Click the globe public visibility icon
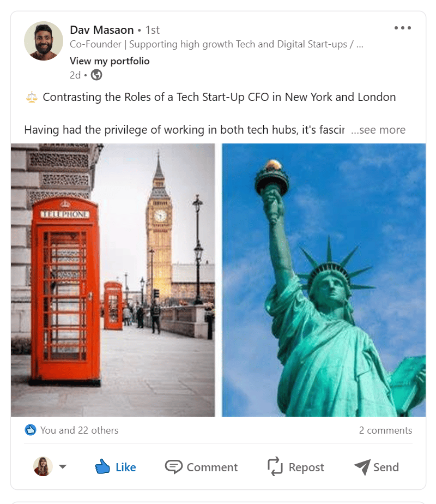Image resolution: width=436 pixels, height=504 pixels. 96,75
